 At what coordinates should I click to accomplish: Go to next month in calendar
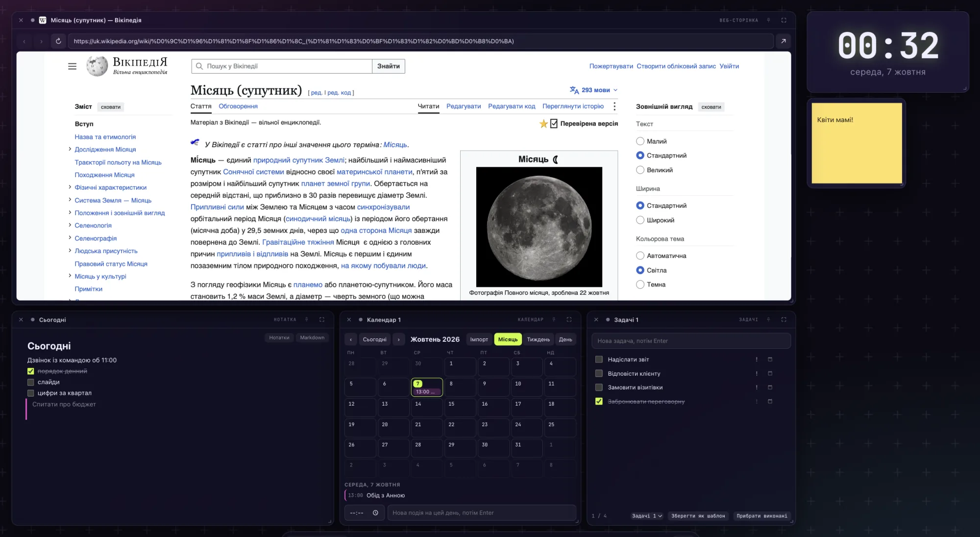point(399,339)
